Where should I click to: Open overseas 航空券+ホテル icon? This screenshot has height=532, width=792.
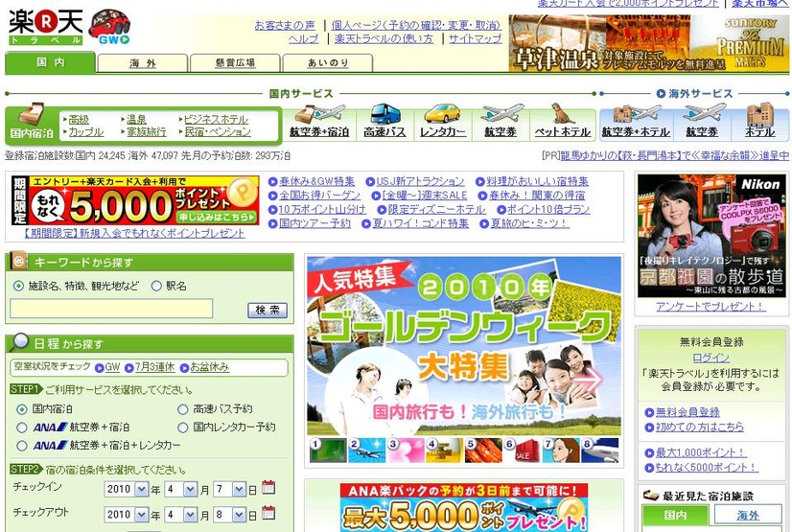click(x=636, y=121)
